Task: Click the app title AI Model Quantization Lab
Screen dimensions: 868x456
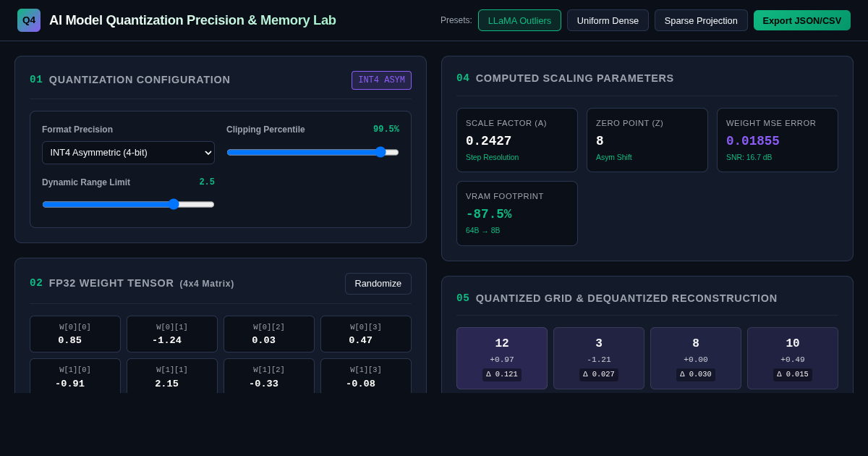Action: pyautogui.click(x=192, y=20)
